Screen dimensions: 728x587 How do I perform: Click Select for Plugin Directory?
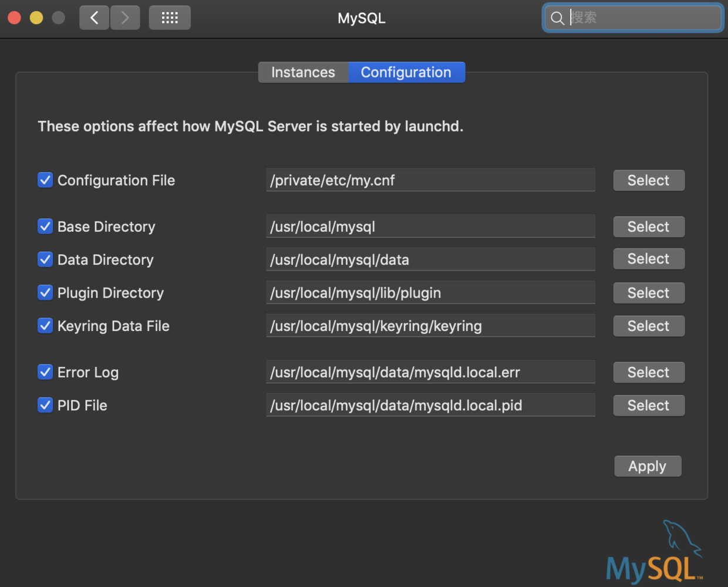[649, 293]
